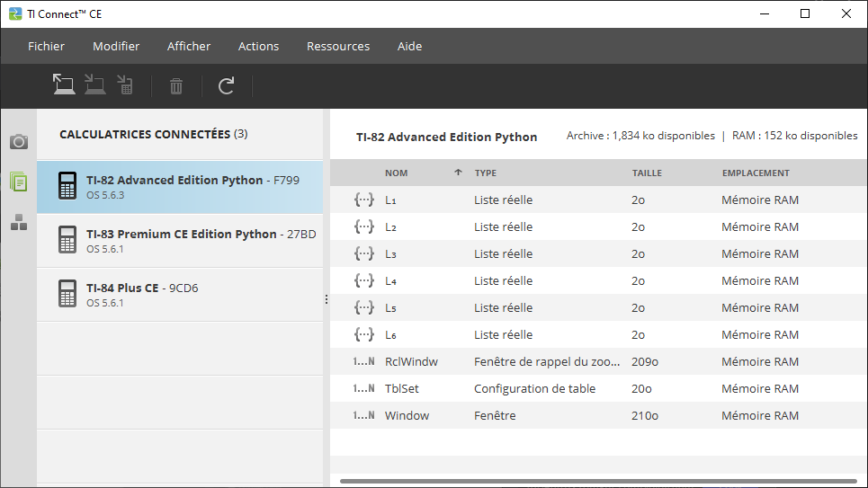Click the refresh toolbar icon
This screenshot has height=488, width=868.
226,85
